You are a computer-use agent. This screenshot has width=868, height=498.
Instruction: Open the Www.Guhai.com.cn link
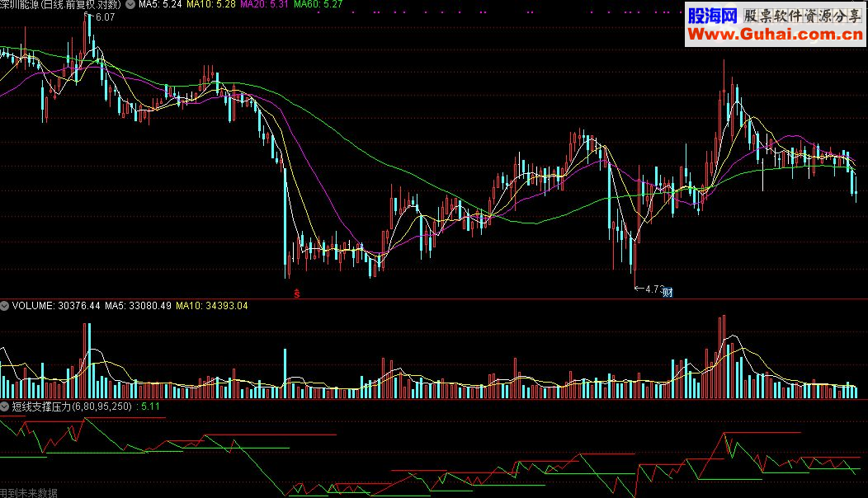click(x=775, y=35)
